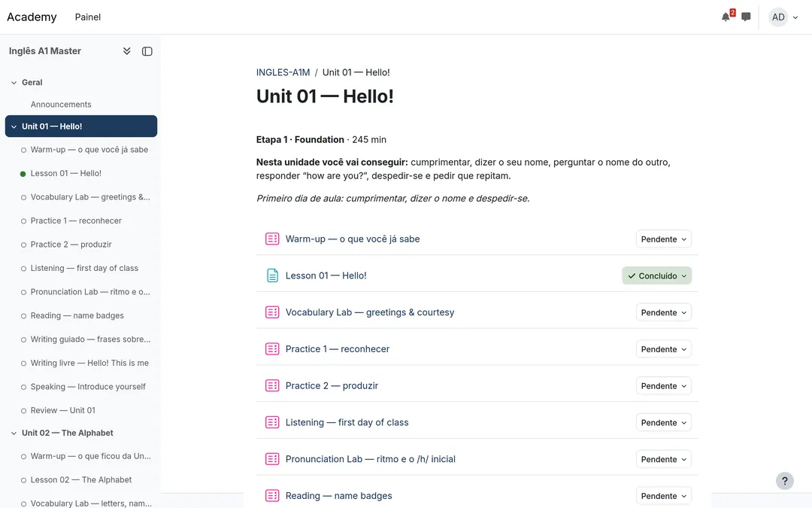Screen dimensions: 812x508
Task: Open the Painel menu item
Action: click(x=87, y=17)
